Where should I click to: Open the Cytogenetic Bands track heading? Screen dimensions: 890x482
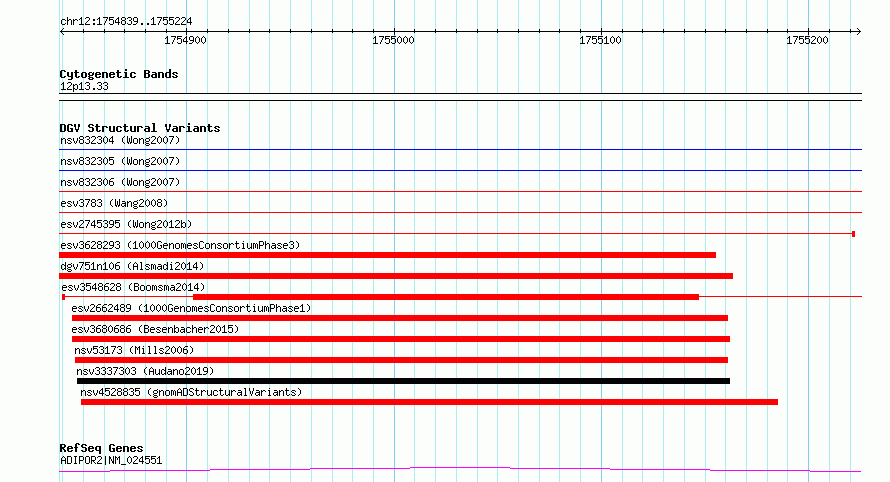click(x=119, y=74)
